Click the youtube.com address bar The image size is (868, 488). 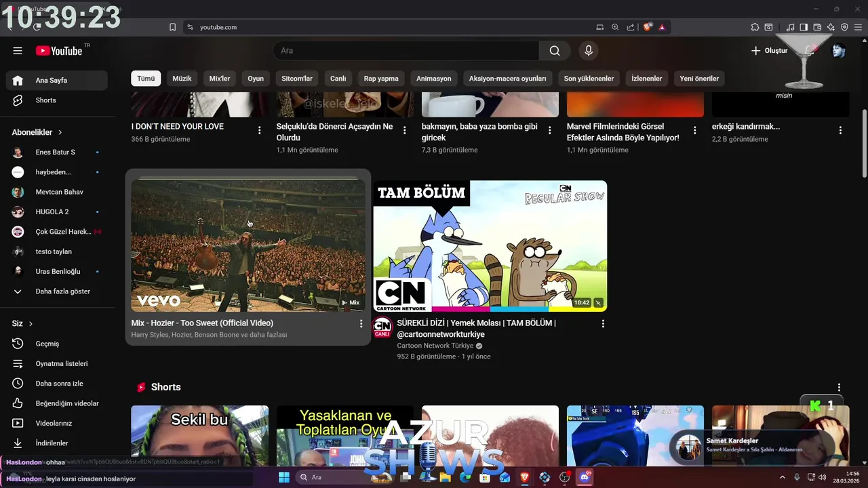tap(393, 27)
